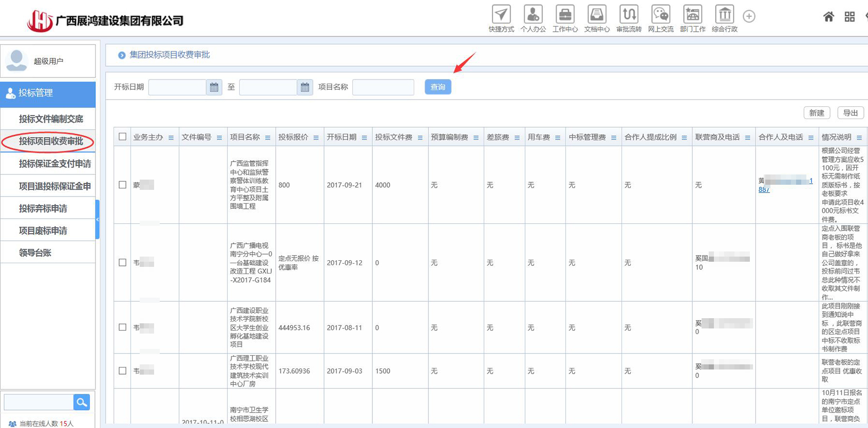
Task: Click the 查询 query button
Action: 438,87
